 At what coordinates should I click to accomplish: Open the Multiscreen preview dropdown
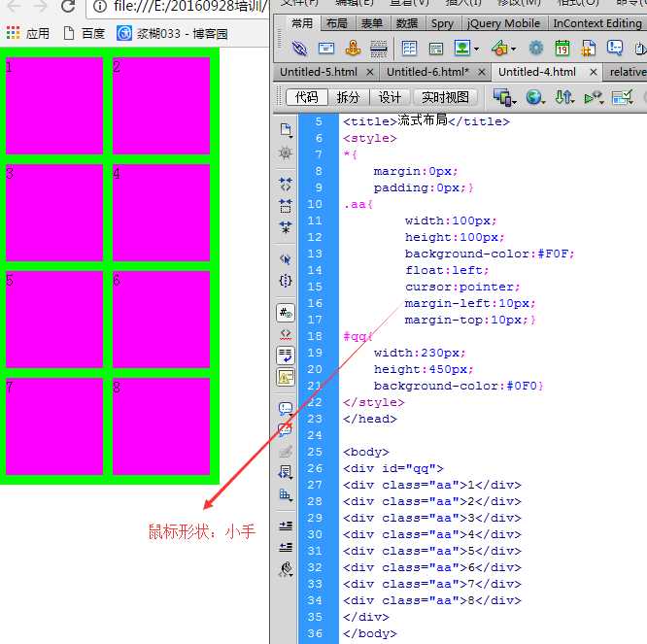[x=505, y=97]
